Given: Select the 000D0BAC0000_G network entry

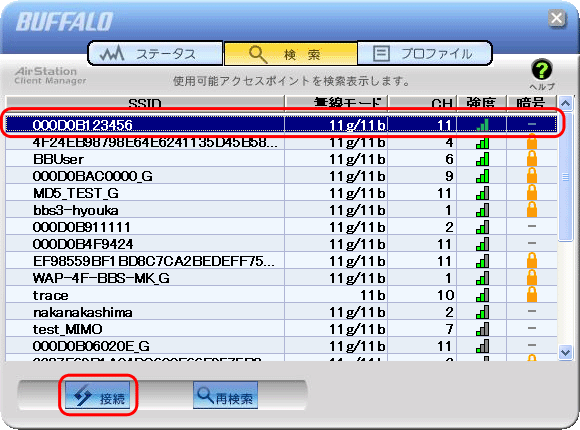Looking at the screenshot, I should tap(281, 176).
